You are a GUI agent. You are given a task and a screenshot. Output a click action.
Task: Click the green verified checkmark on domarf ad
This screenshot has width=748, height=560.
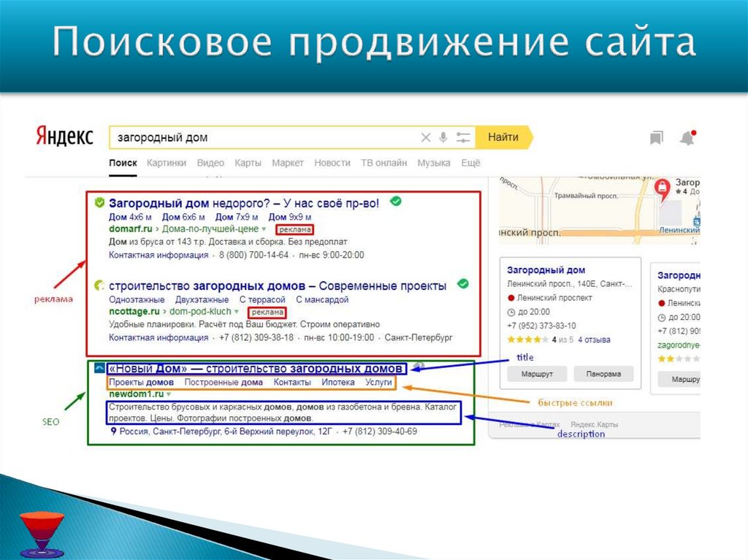pos(395,202)
